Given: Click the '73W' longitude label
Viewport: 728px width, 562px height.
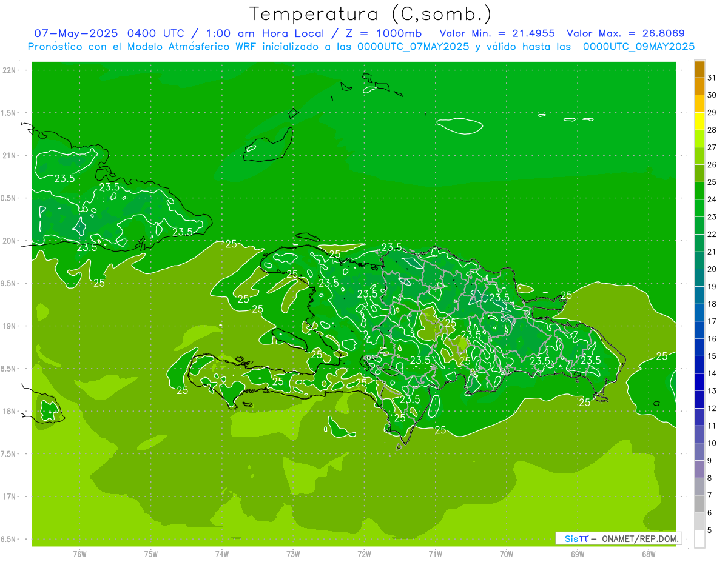Looking at the screenshot, I should (x=293, y=554).
